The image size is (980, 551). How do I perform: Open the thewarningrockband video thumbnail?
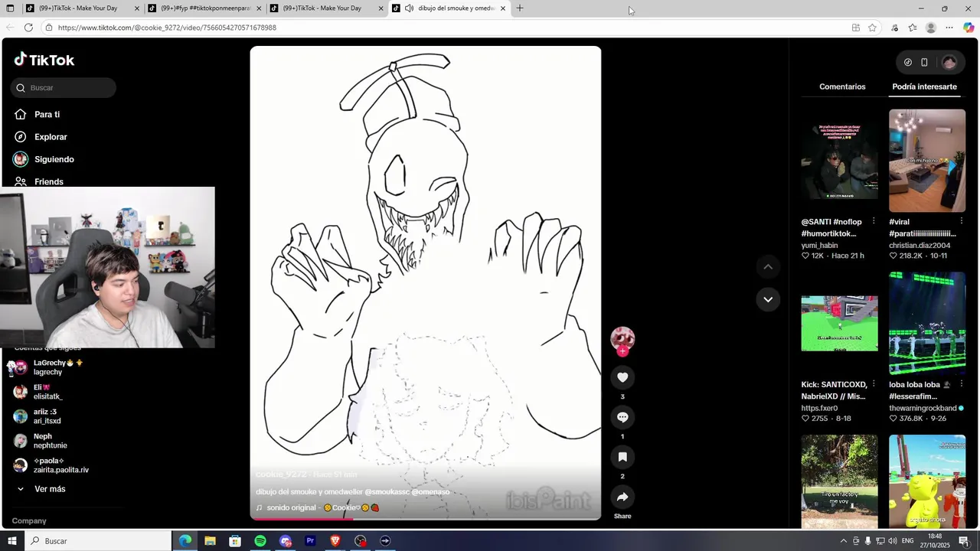tap(927, 324)
